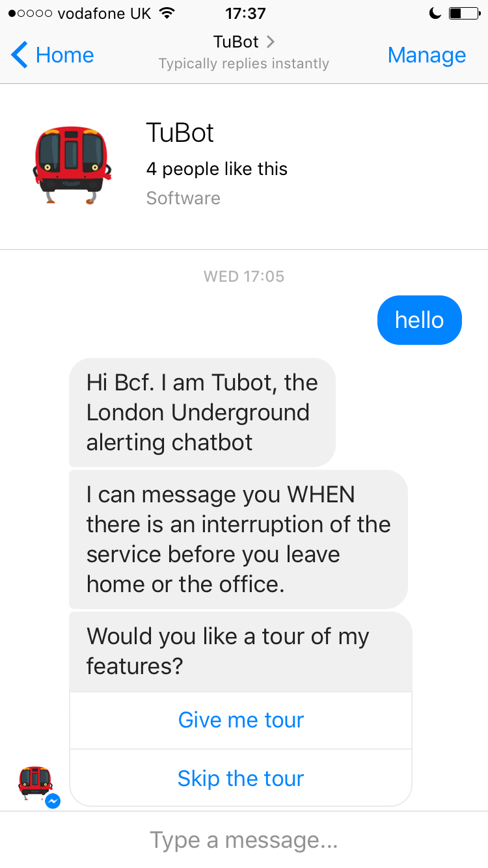Screen dimensions: 488x868
Task: View the 4 people like this list
Action: pos(217,169)
